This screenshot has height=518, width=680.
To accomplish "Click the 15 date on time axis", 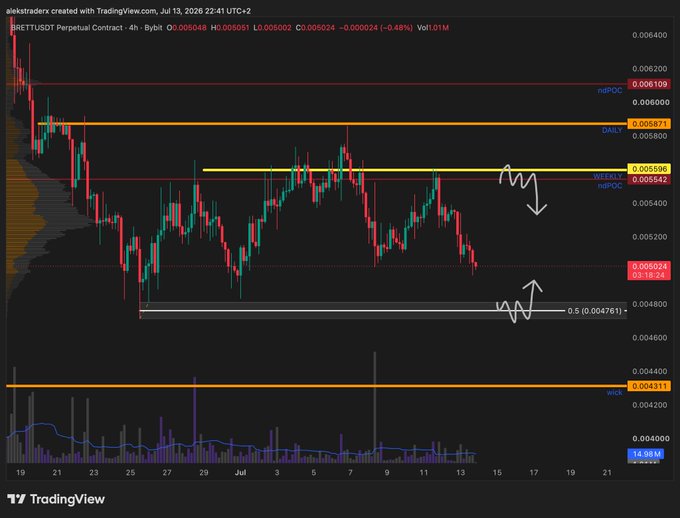I will click(497, 472).
